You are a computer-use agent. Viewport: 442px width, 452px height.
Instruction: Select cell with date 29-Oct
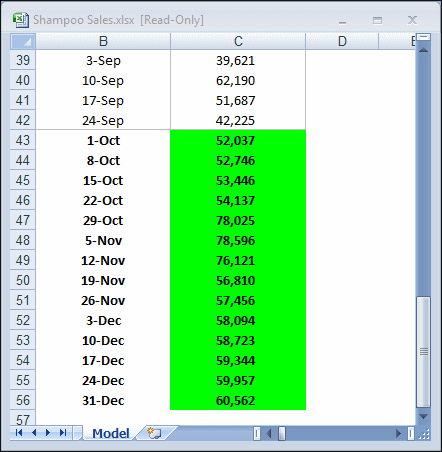pyautogui.click(x=103, y=220)
